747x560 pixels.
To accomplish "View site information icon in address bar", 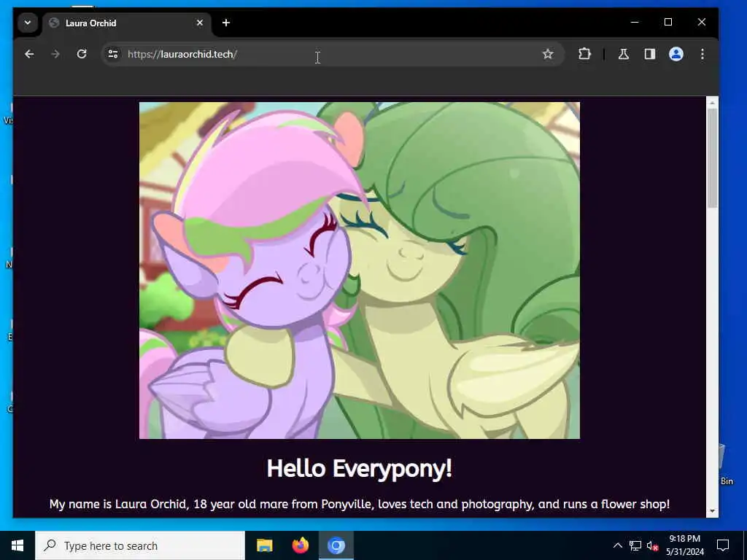I will pos(113,54).
